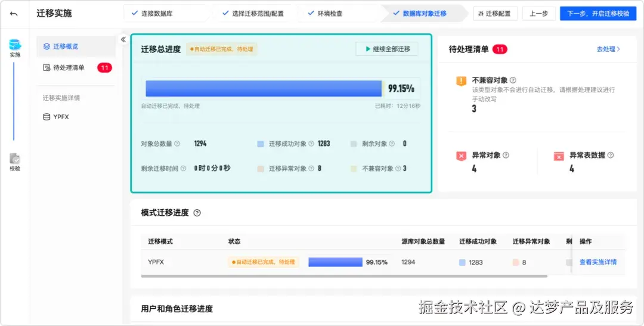Click the blue 迁移成功对象 legend swatch
The image size is (644, 326).
261,144
